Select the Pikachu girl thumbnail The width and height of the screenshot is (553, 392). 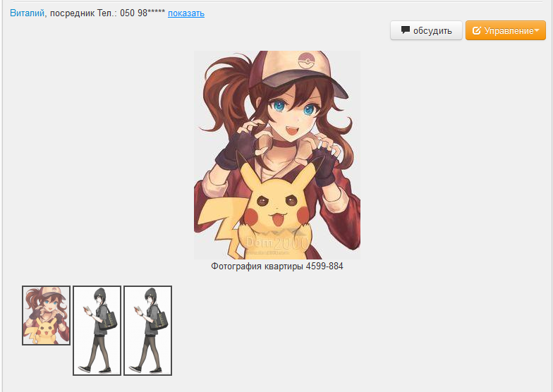click(47, 316)
